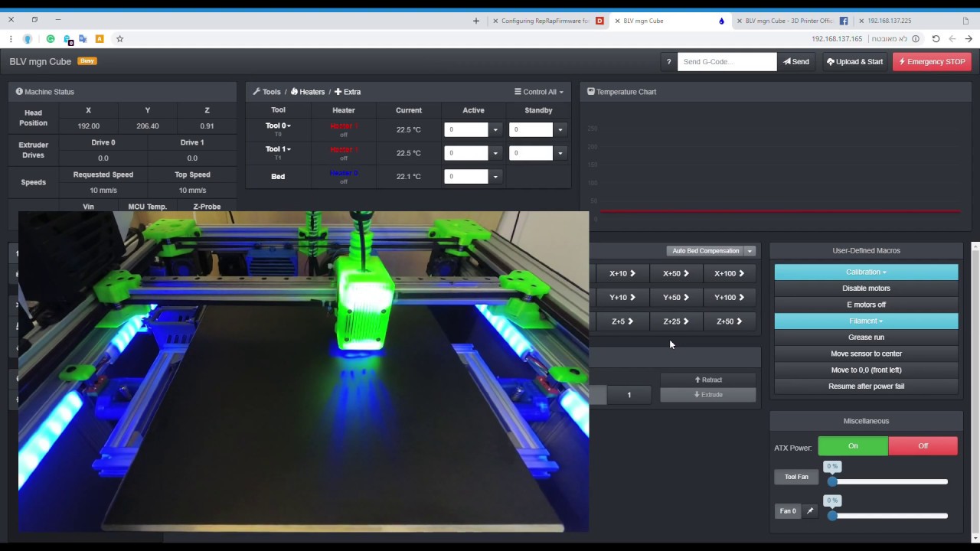Move the head with X+100
The height and width of the screenshot is (551, 980).
click(729, 273)
